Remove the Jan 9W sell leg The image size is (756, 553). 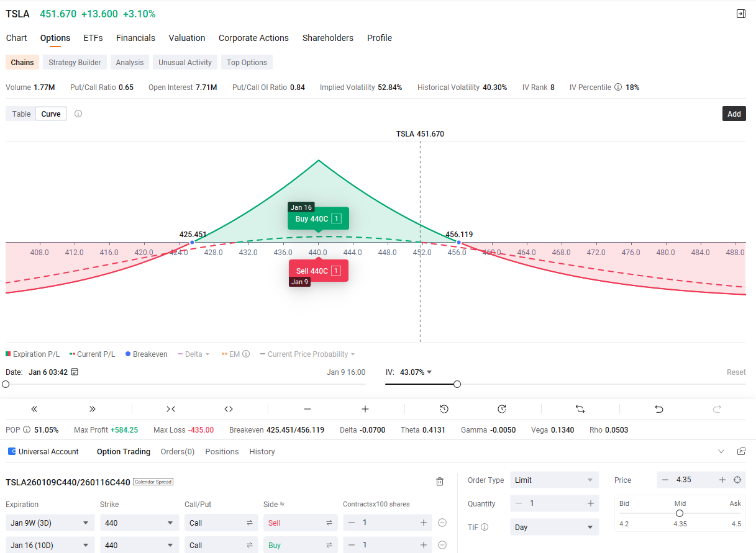(442, 523)
